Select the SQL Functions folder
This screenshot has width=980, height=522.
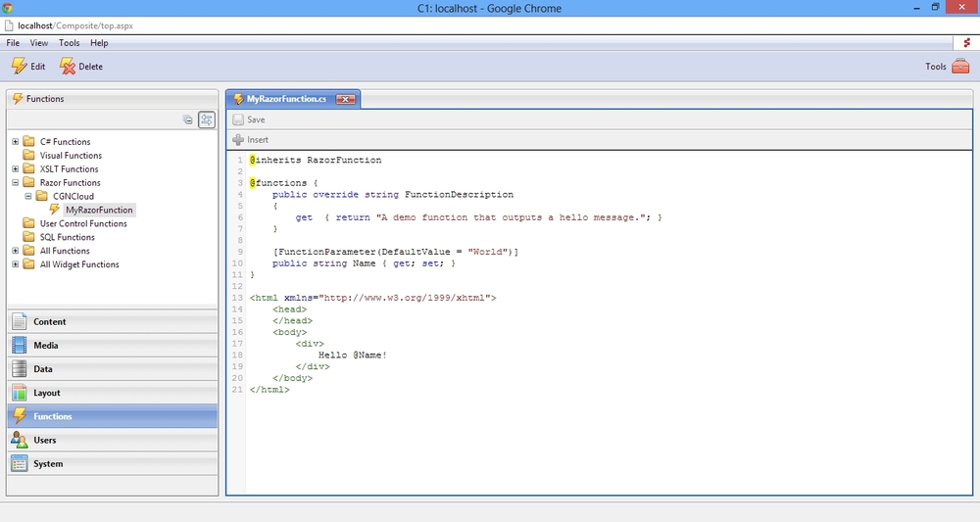pyautogui.click(x=67, y=237)
